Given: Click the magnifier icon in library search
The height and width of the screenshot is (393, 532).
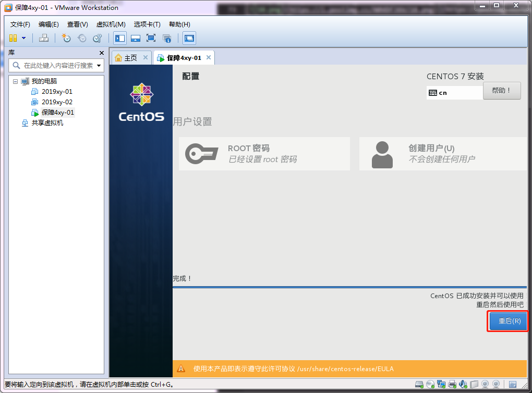Looking at the screenshot, I should [x=16, y=66].
